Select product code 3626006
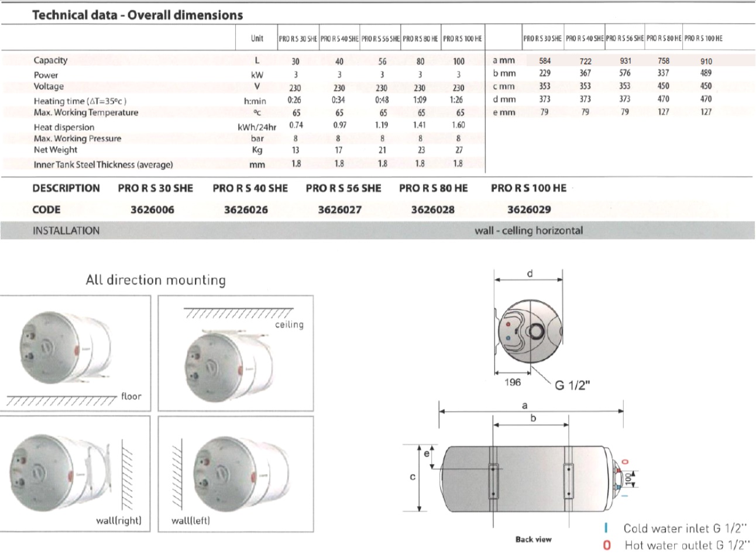Image resolution: width=756 pixels, height=559 pixels. 152,209
